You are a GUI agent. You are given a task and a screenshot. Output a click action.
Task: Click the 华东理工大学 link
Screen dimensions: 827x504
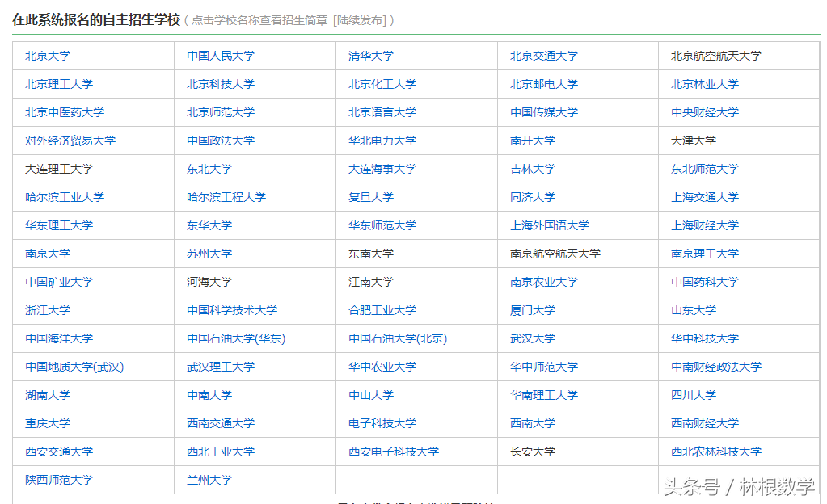[x=59, y=225]
